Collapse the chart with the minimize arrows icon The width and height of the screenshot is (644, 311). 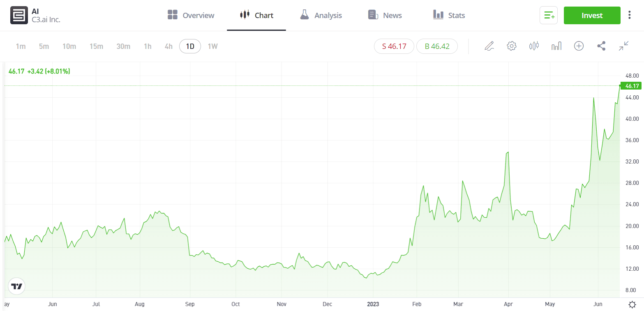[624, 46]
